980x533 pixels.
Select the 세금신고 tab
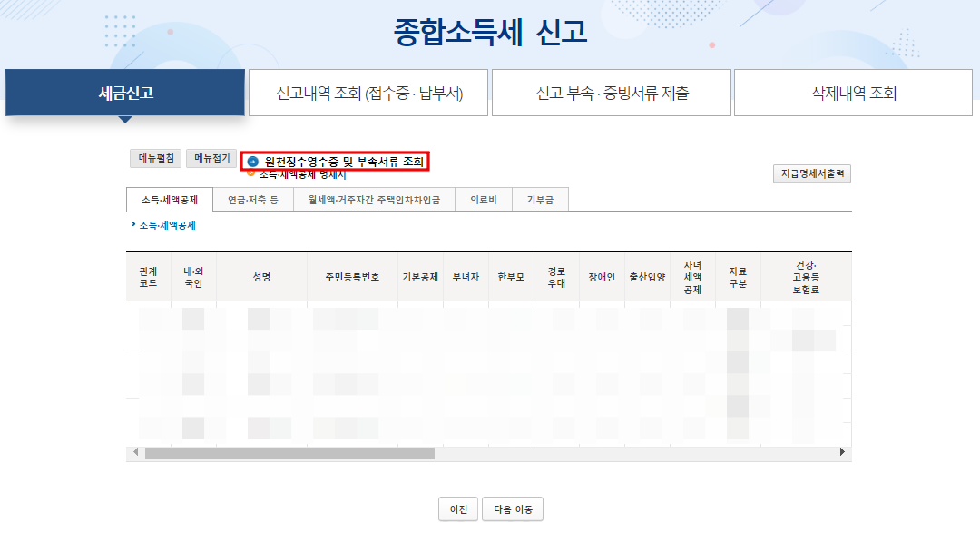pos(124,93)
